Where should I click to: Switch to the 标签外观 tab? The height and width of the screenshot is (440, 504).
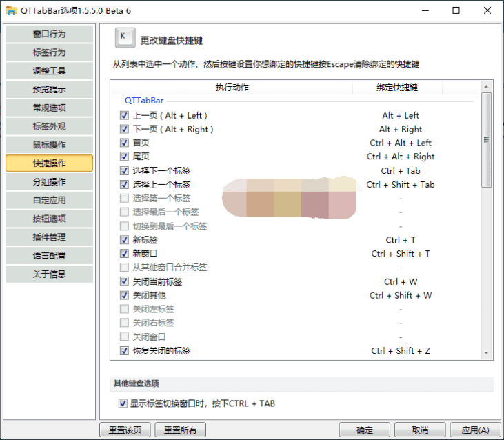(x=49, y=126)
